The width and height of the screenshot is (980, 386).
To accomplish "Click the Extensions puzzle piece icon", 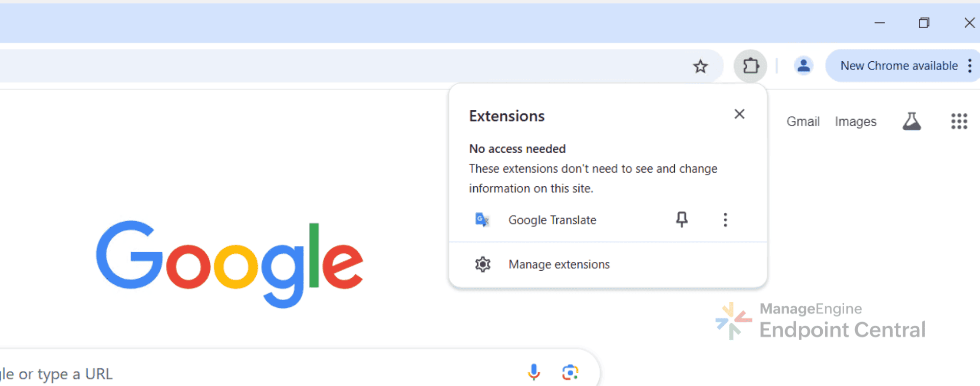I will pyautogui.click(x=750, y=66).
